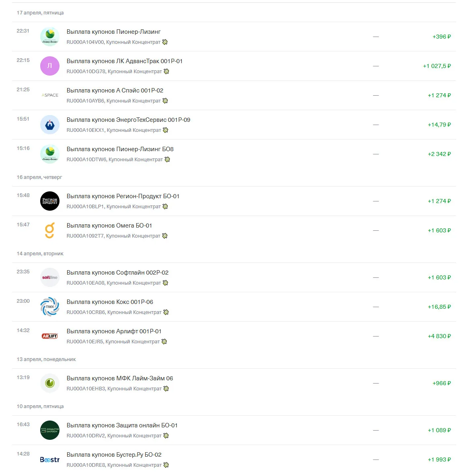Click the Boostr logo icon
Viewport: 470px width, 476px height.
(x=50, y=460)
